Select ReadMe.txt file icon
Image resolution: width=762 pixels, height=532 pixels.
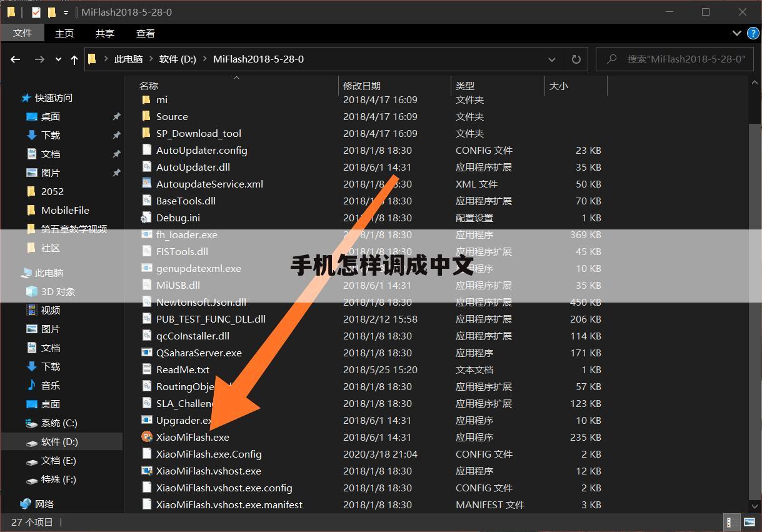[x=147, y=369]
